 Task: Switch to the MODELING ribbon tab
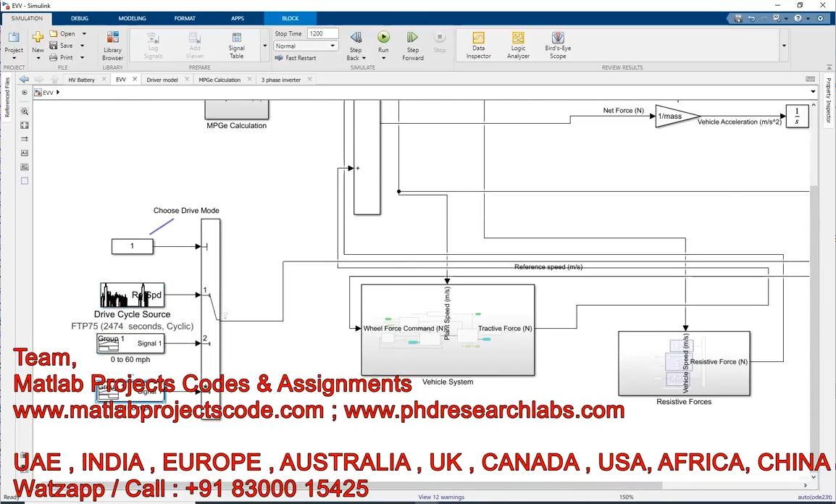point(132,18)
